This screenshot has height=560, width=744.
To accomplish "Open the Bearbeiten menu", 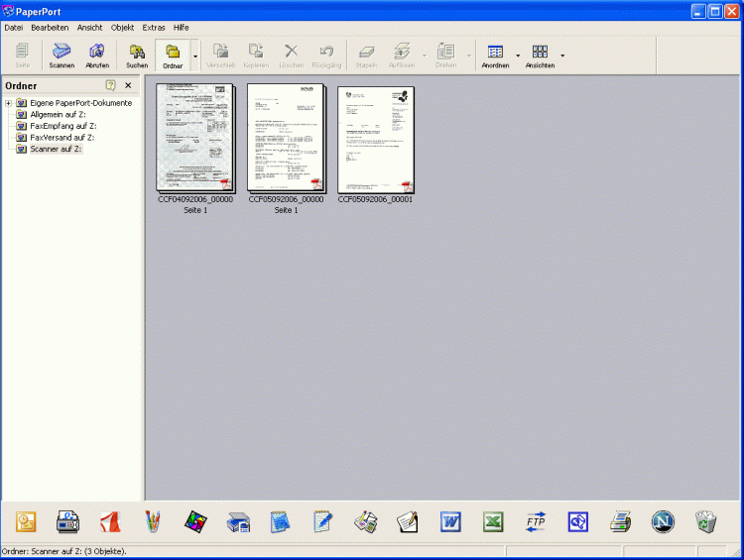I will coord(50,28).
